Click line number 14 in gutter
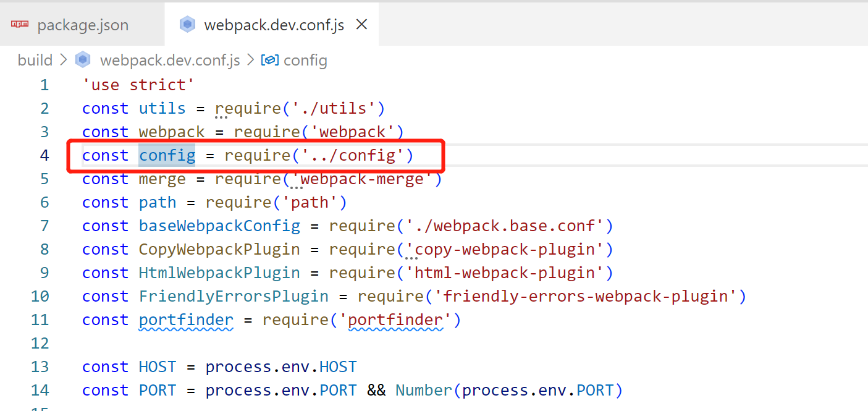The image size is (868, 411). (40, 390)
